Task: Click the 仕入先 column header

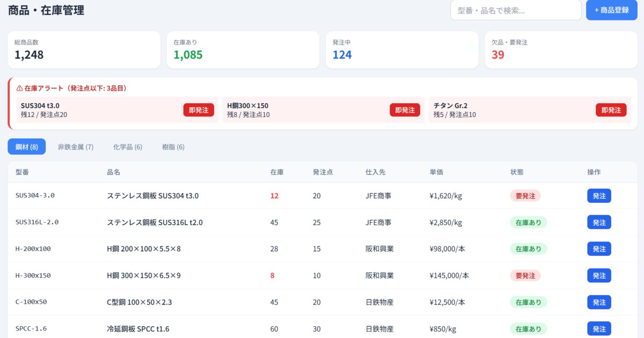Action: [376, 172]
